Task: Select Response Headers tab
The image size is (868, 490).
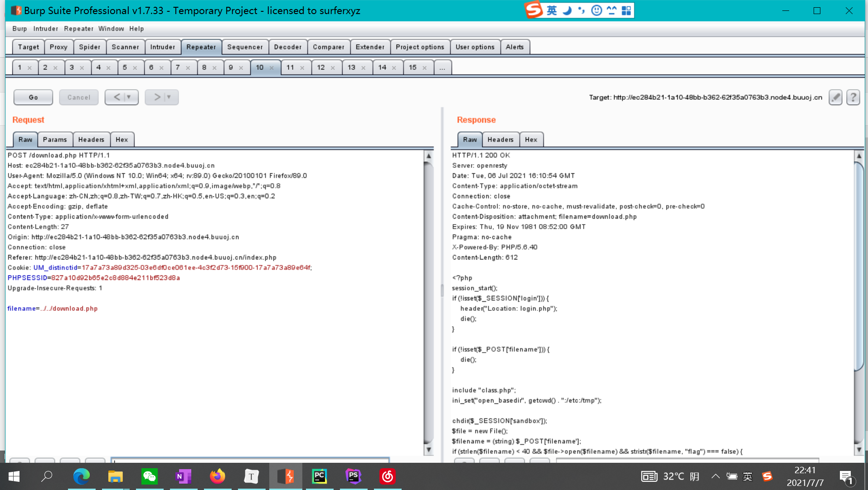Action: 500,140
